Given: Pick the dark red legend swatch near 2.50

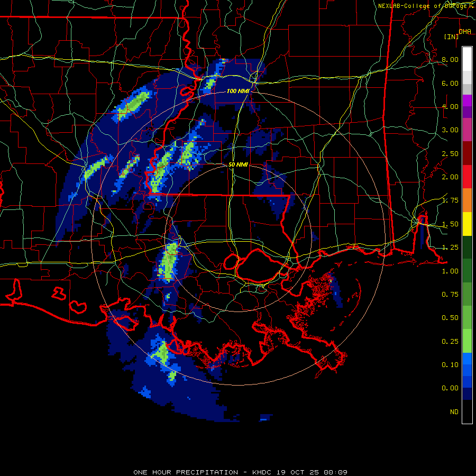Looking at the screenshot, I should [467, 153].
